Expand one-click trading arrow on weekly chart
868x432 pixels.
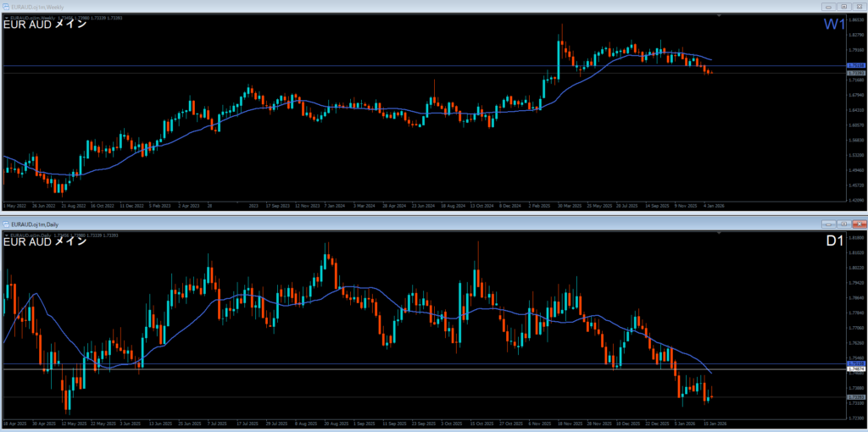[x=6, y=16]
